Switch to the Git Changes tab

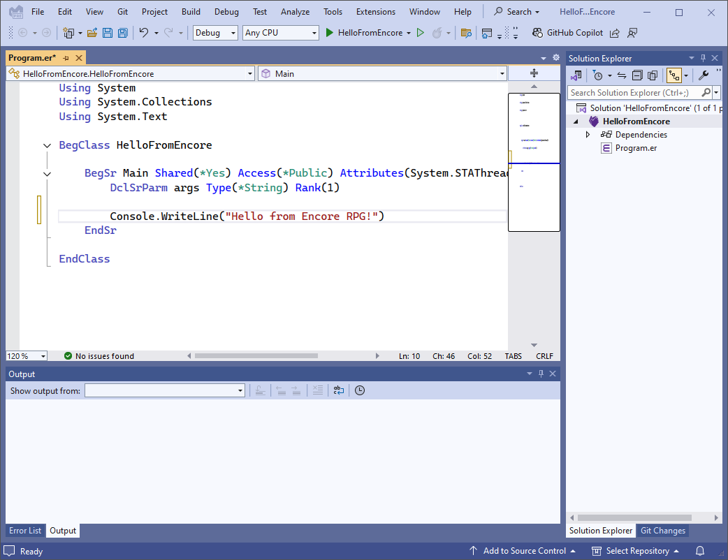pos(662,530)
